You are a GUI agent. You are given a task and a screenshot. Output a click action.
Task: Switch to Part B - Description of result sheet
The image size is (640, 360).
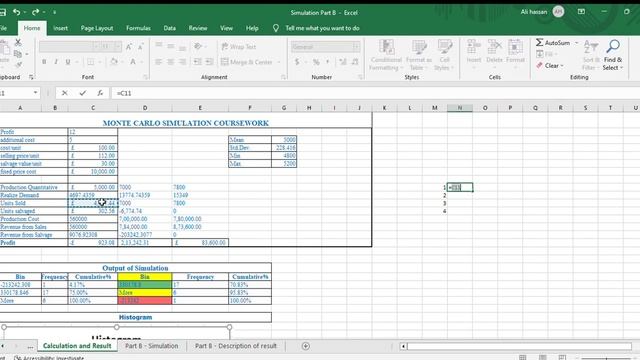pyautogui.click(x=236, y=346)
